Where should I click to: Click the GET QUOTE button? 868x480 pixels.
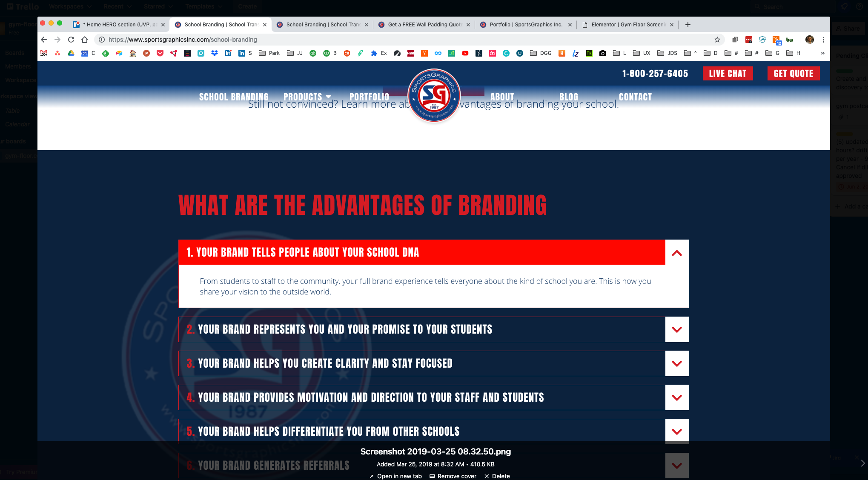794,73
